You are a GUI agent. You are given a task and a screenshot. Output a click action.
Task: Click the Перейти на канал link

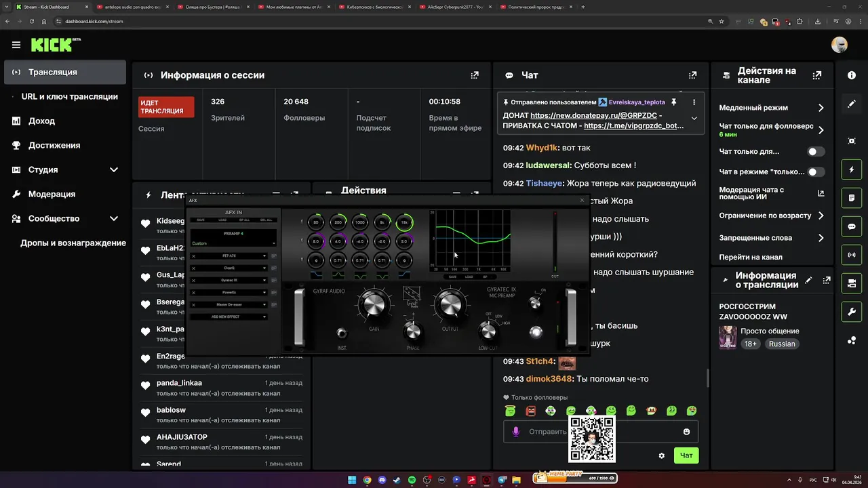(751, 257)
